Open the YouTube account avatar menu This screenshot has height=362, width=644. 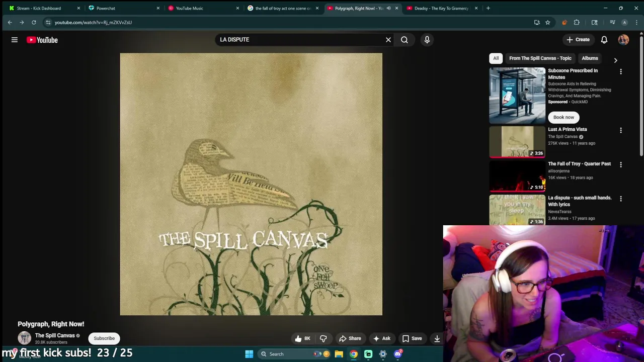(x=624, y=40)
